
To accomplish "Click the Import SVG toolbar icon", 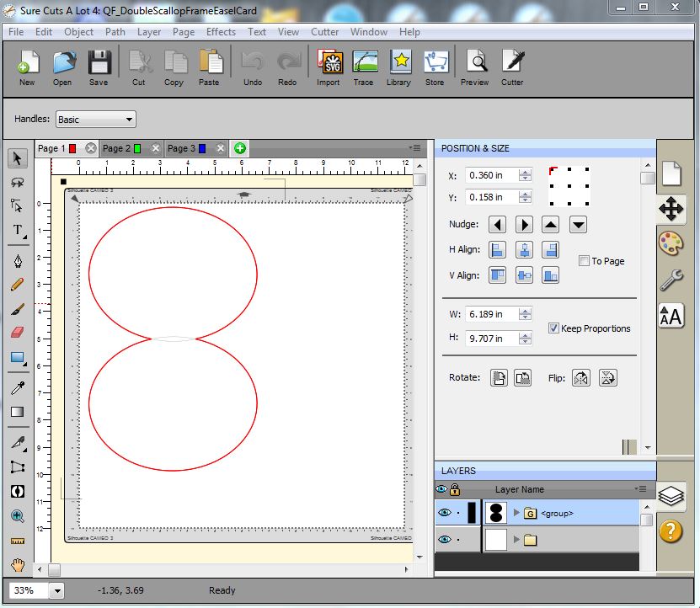I will click(328, 64).
